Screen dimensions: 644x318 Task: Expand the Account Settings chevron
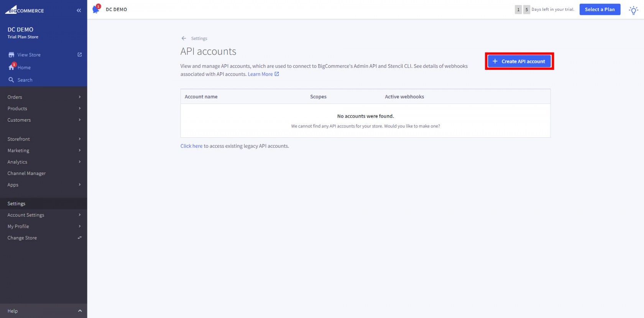[x=80, y=215]
